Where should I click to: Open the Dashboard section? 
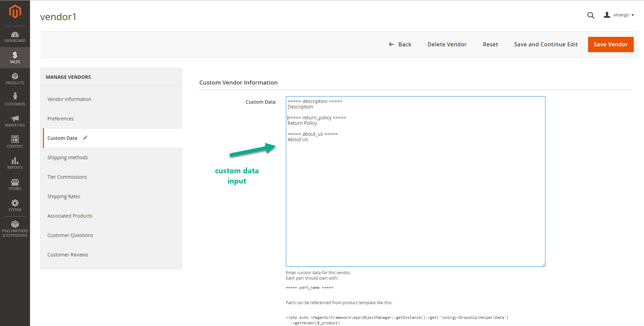click(x=15, y=37)
